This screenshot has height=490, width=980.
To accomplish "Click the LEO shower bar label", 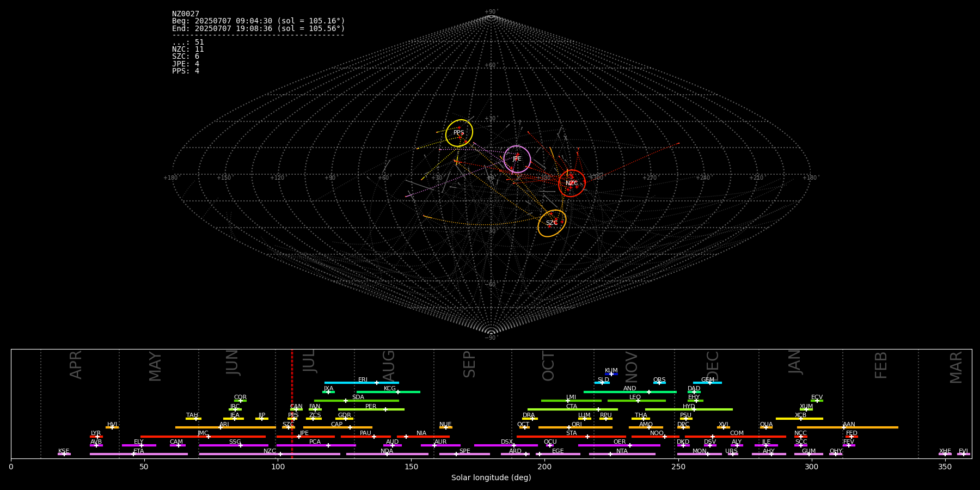I will point(635,397).
